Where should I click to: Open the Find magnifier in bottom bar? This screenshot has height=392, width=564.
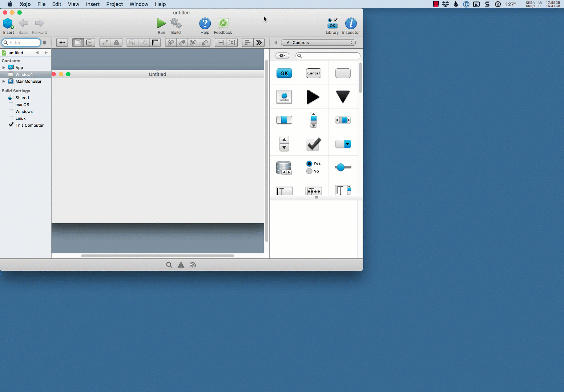[169, 265]
